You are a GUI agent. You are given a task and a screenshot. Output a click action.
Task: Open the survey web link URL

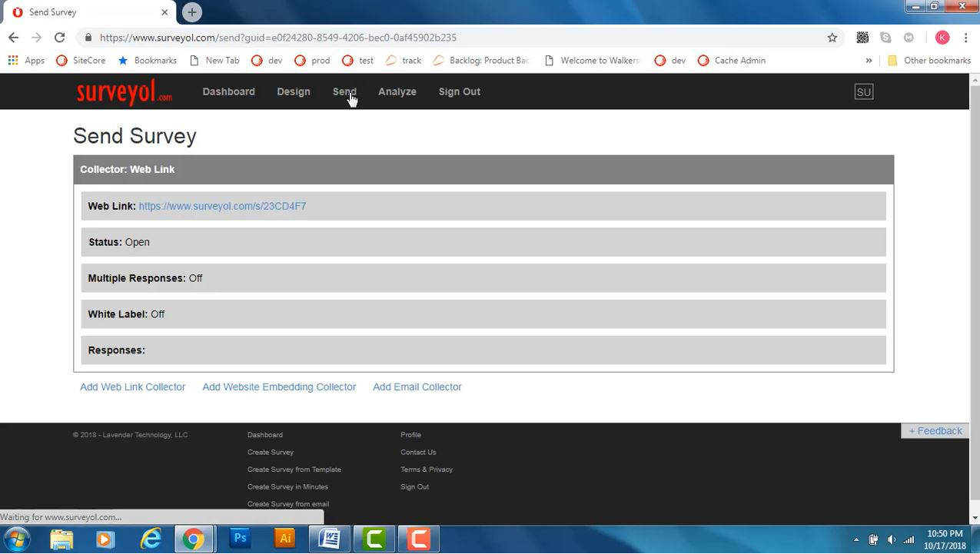222,206
